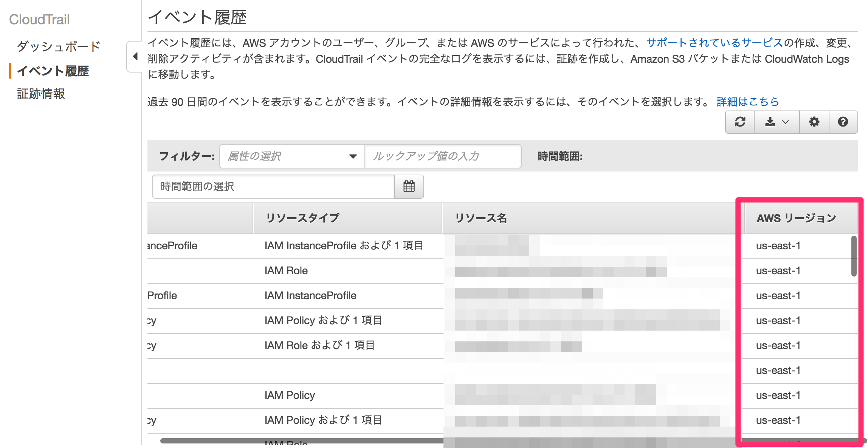
Task: Select イベント履歴 in the sidebar
Action: pos(53,71)
